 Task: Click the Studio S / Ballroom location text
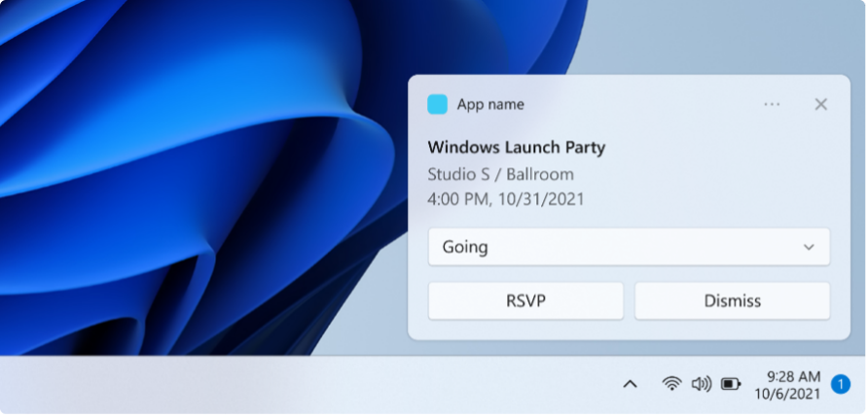(x=500, y=174)
